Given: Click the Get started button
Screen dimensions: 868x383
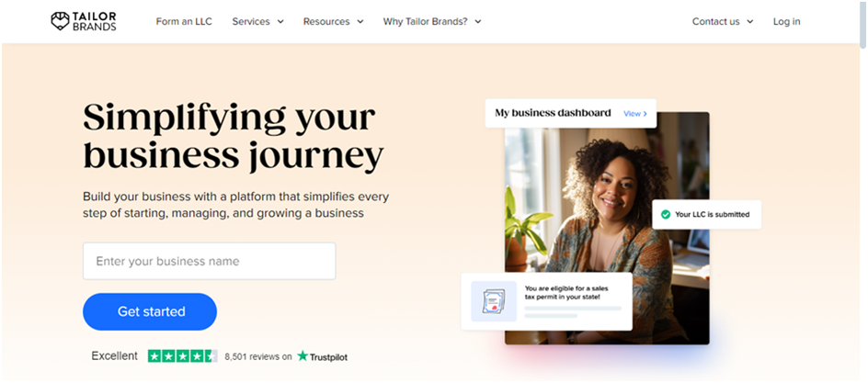Looking at the screenshot, I should [x=150, y=311].
